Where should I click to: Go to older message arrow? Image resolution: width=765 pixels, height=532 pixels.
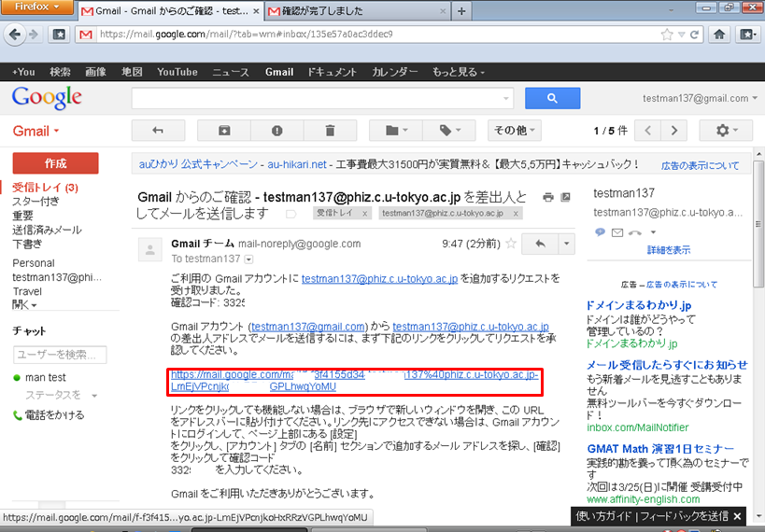[674, 130]
